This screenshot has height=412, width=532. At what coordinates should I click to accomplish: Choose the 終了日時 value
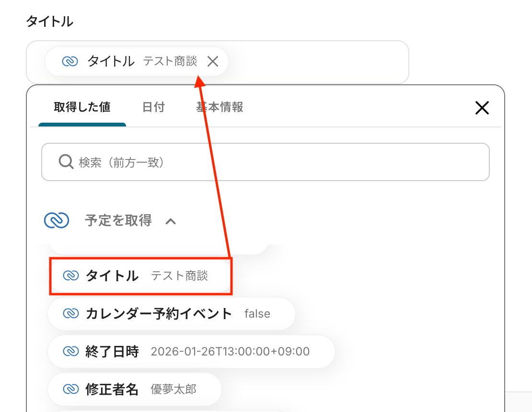[191, 352]
